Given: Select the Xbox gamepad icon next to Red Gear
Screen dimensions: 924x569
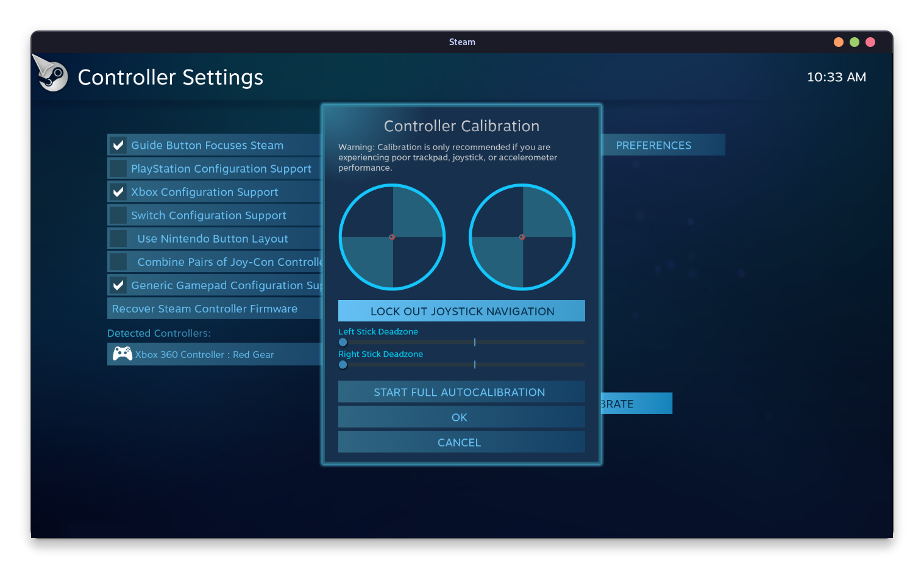Looking at the screenshot, I should 122,354.
